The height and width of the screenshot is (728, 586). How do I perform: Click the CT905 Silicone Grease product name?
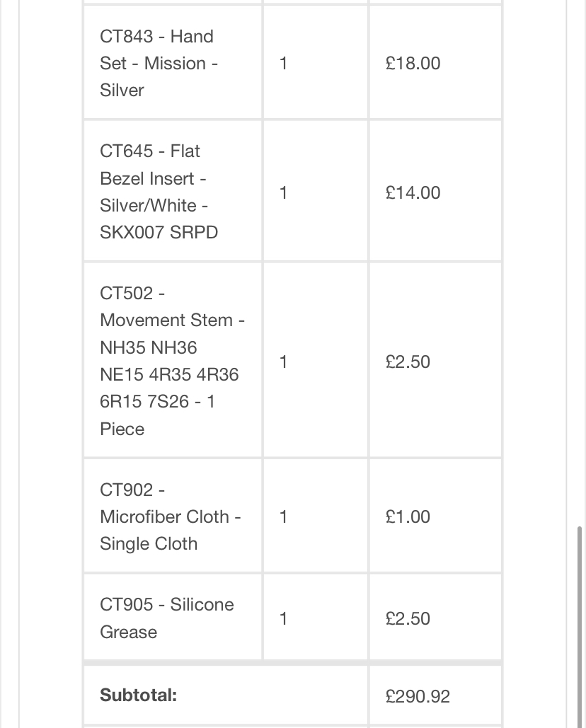(167, 618)
